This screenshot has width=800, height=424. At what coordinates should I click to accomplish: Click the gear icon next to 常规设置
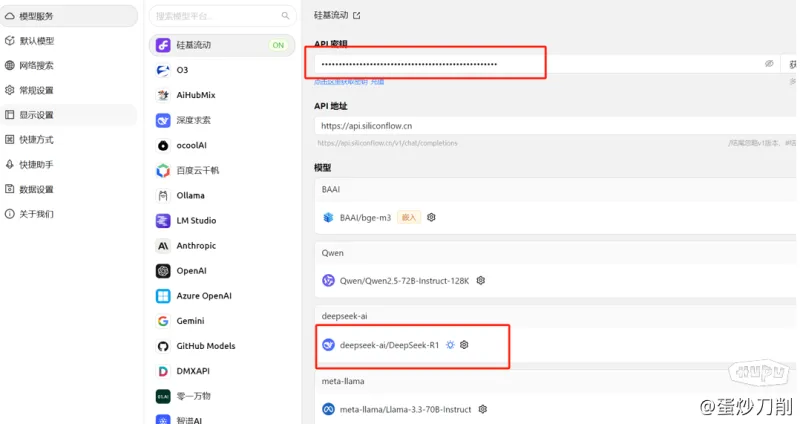(x=10, y=90)
